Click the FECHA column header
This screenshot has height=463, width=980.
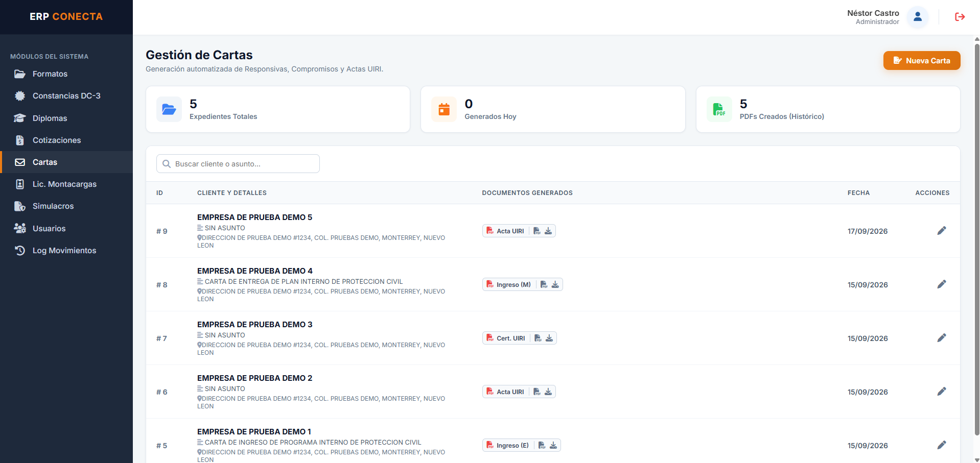[858, 193]
